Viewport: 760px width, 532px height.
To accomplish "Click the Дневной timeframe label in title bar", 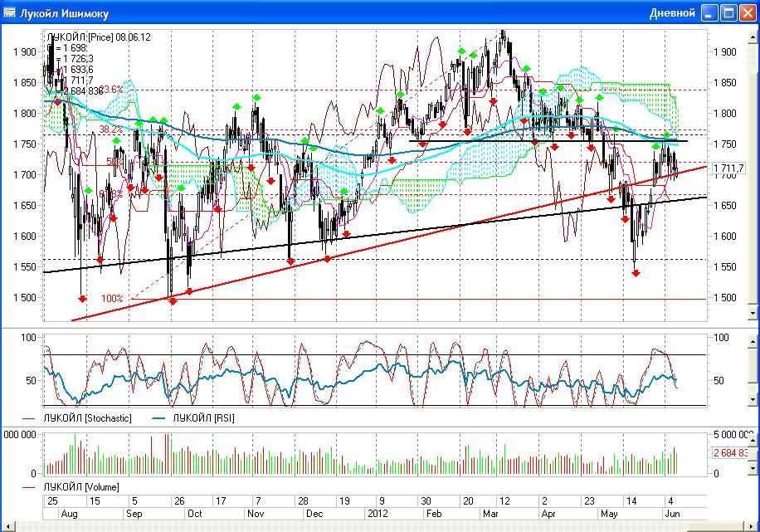I will (672, 13).
